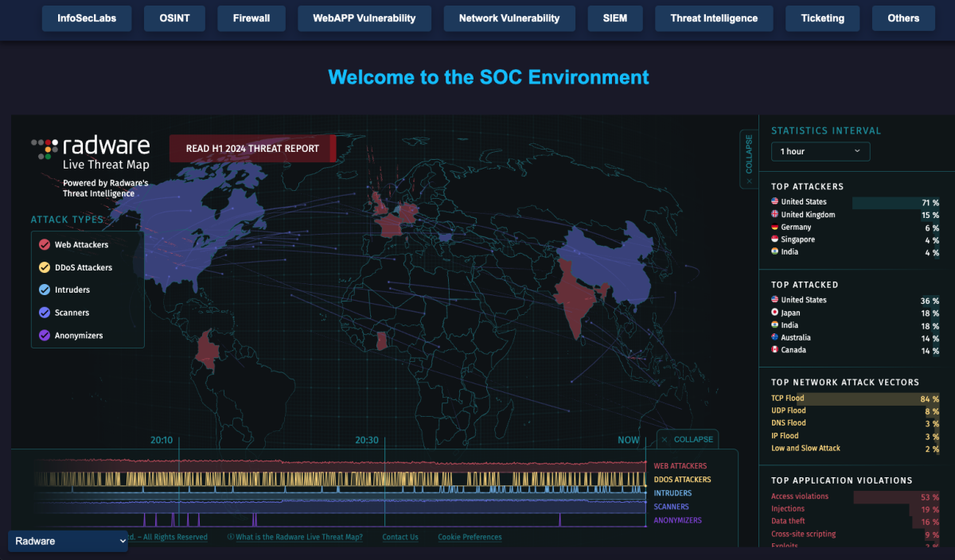
Task: Toggle the DDoS Attackers checkbox
Action: 45,267
